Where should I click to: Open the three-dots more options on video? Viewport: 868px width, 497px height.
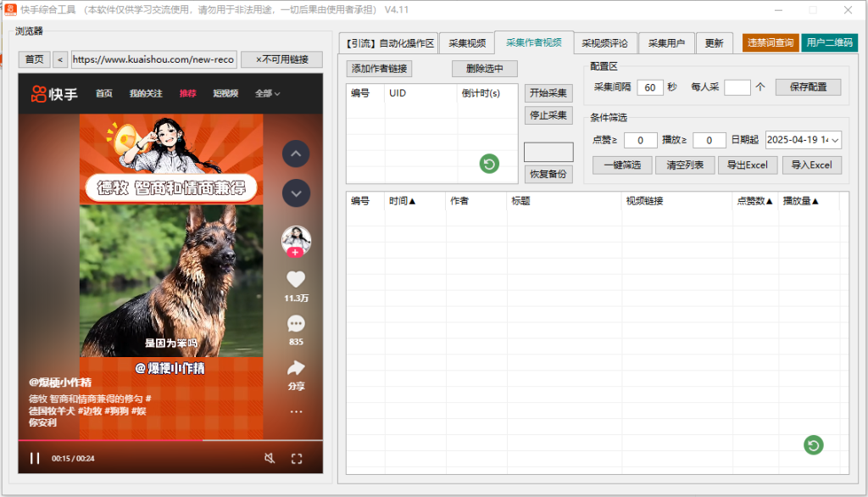(x=296, y=412)
